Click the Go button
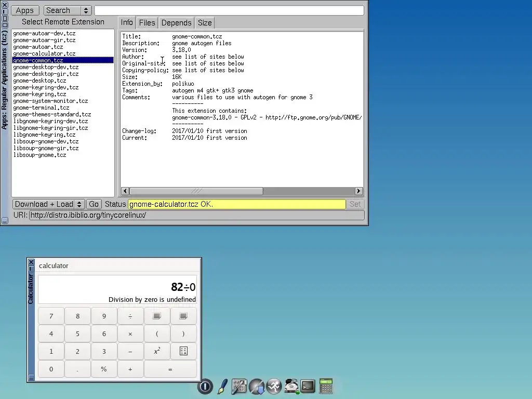Screen dimensions: 532x399 point(94,204)
